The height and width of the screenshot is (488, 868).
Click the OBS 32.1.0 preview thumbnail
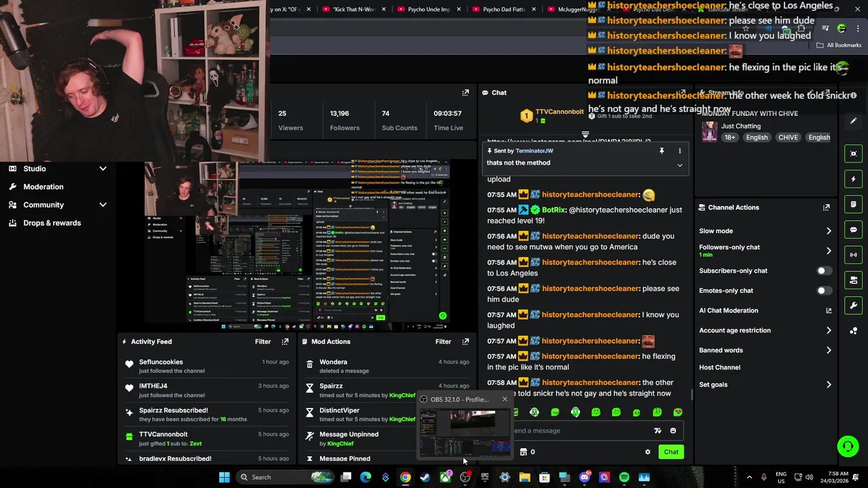tap(465, 432)
